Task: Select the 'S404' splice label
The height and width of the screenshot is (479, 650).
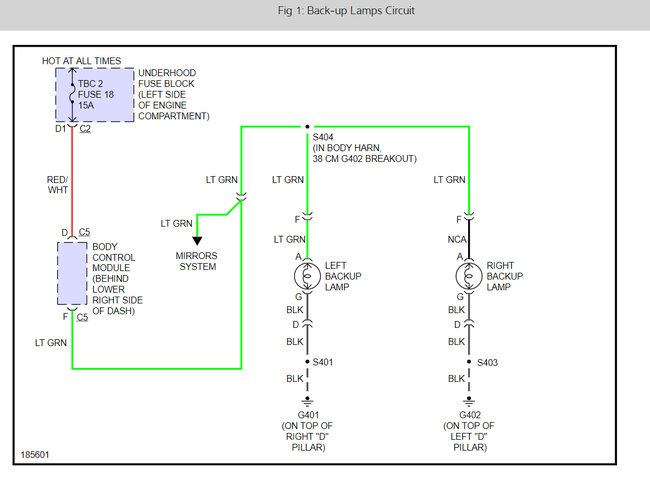Action: pyautogui.click(x=323, y=137)
